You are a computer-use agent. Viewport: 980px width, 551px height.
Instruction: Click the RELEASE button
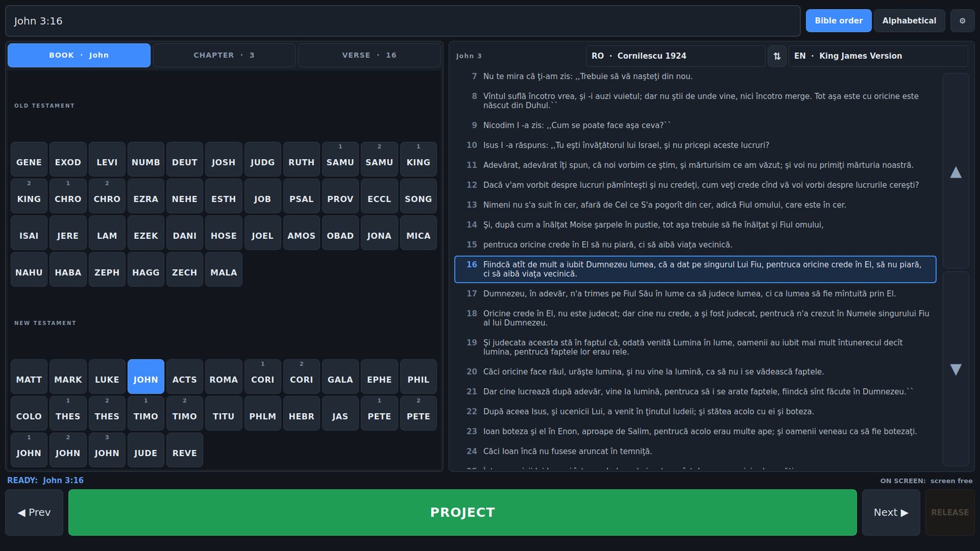950,512
